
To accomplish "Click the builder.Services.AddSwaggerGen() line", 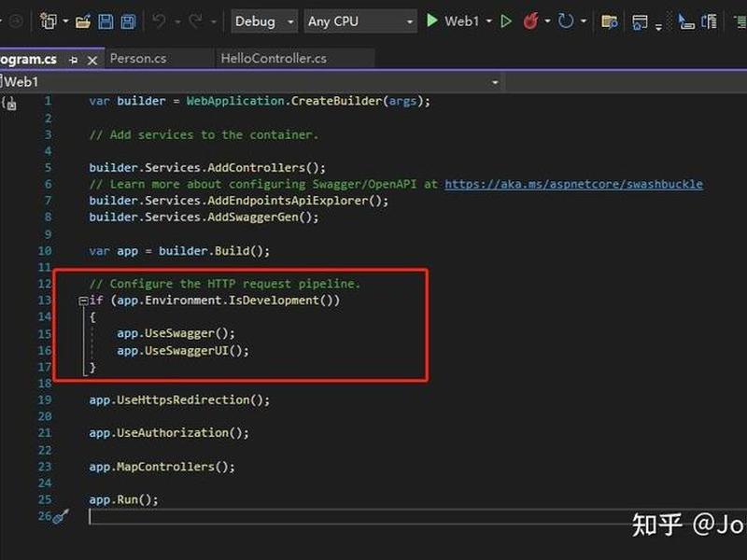I will [204, 217].
